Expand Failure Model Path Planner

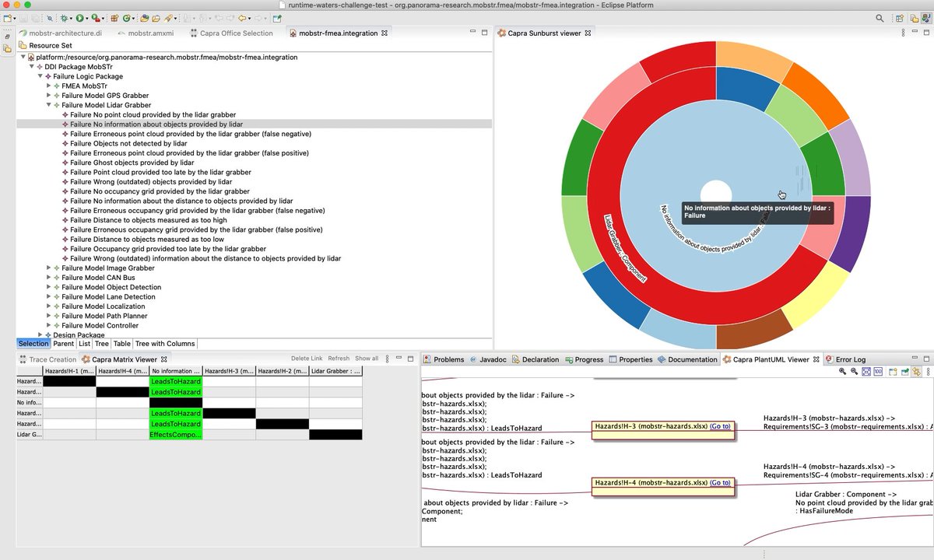point(48,316)
